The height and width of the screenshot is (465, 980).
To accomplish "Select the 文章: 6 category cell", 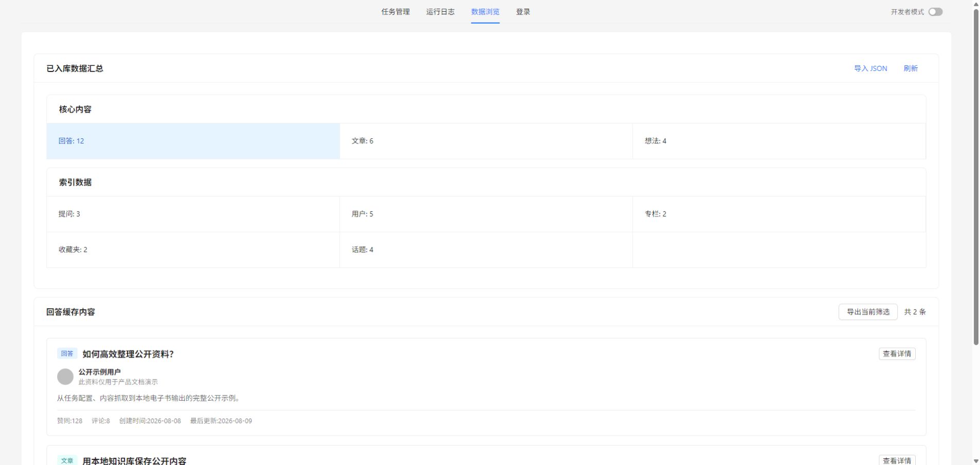I will point(486,141).
